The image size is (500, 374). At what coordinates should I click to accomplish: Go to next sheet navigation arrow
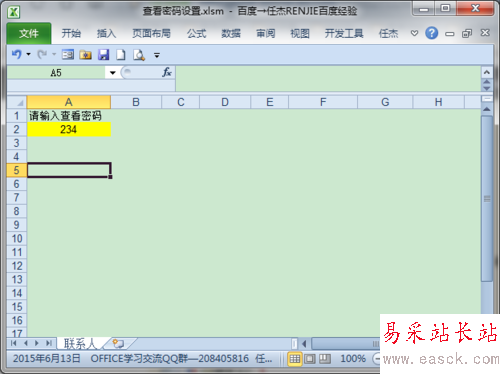tap(37, 343)
